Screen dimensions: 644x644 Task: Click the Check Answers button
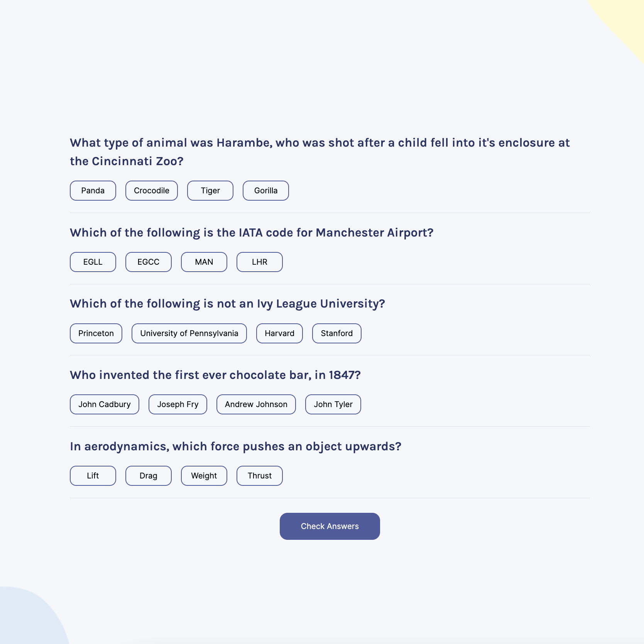[x=330, y=526]
